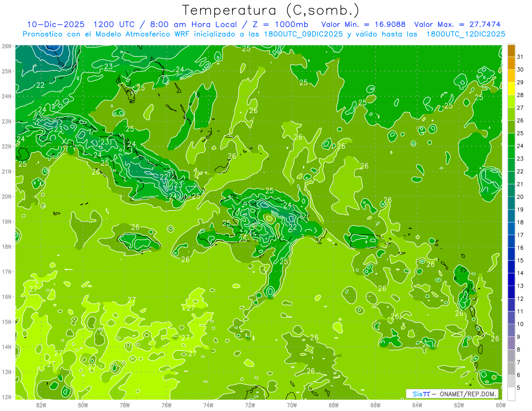
Task: Click the "Valor Max. = 27.7474" value
Action: 458,24
